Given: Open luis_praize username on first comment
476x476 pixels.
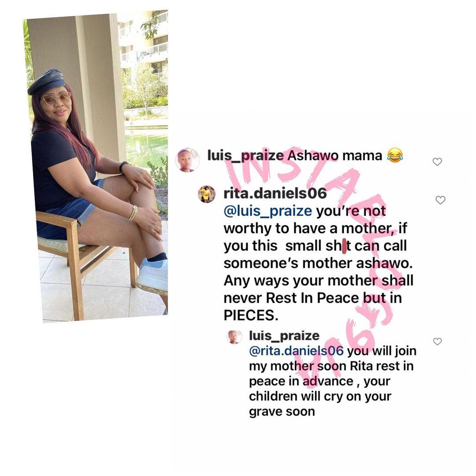Looking at the screenshot, I should coord(245,156).
